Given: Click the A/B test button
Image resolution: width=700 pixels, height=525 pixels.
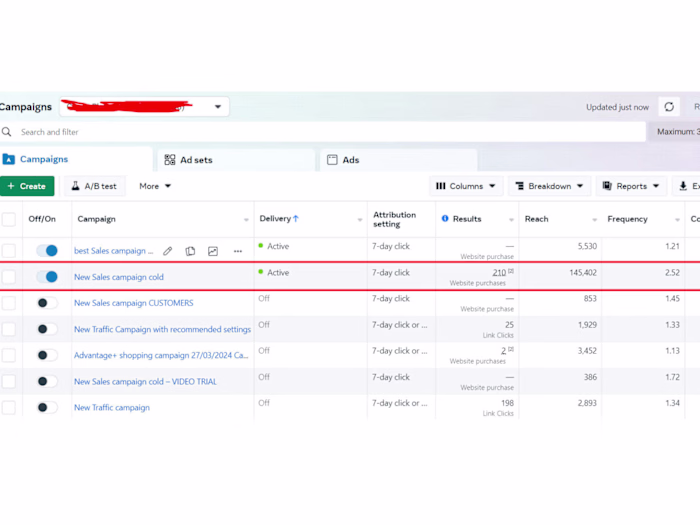Looking at the screenshot, I should 95,186.
